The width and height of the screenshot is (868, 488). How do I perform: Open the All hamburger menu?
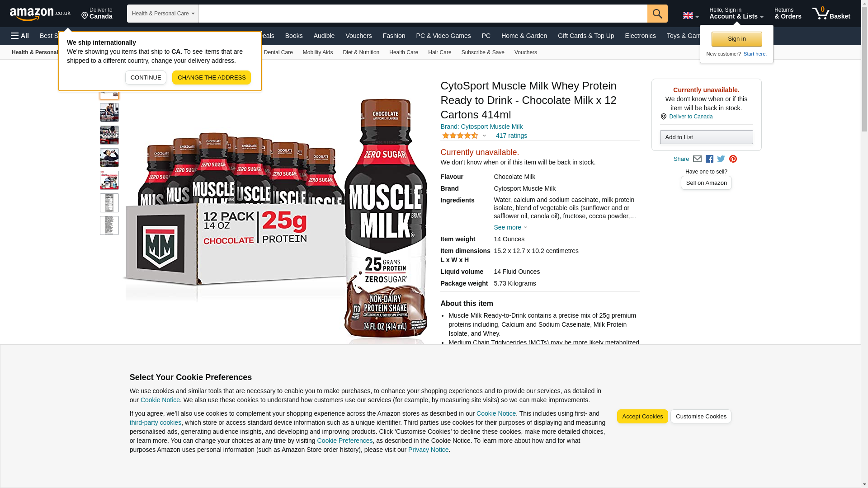click(20, 36)
